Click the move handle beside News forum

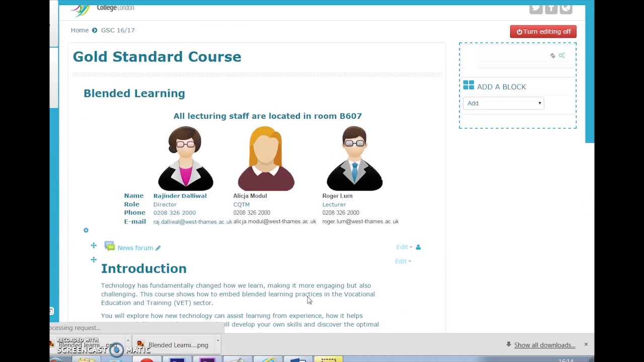point(94,245)
